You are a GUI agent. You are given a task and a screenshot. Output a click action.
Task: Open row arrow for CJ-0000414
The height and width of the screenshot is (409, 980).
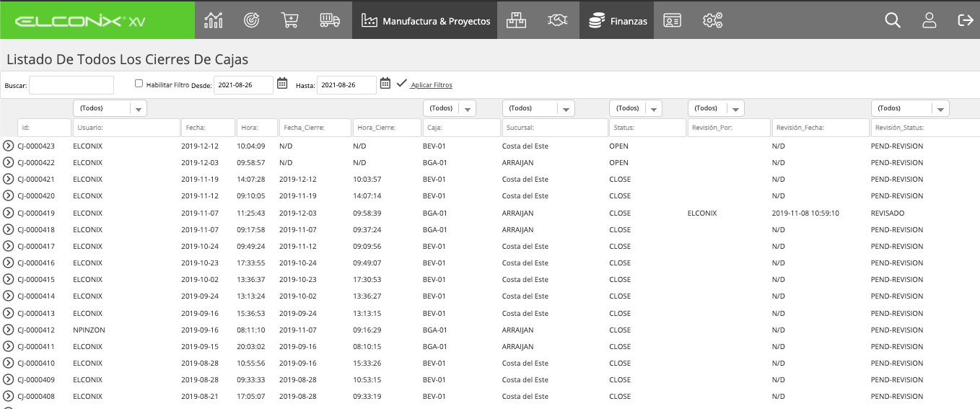[x=9, y=296]
